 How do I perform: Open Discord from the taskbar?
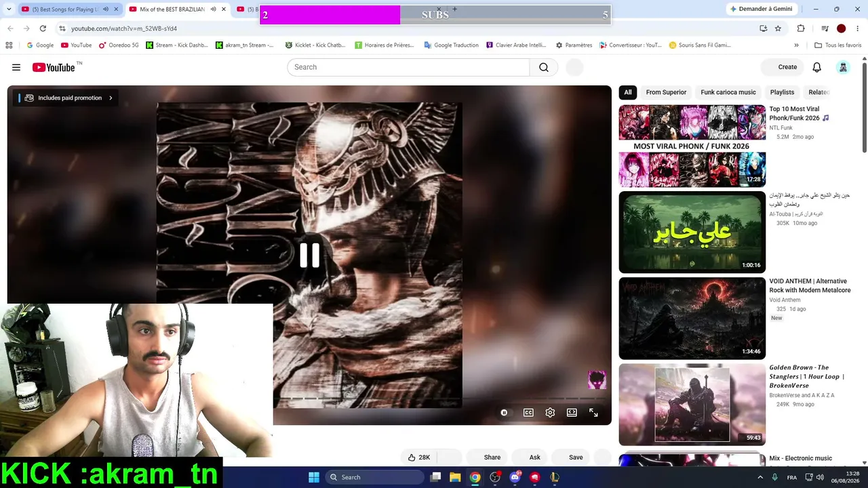point(515,477)
